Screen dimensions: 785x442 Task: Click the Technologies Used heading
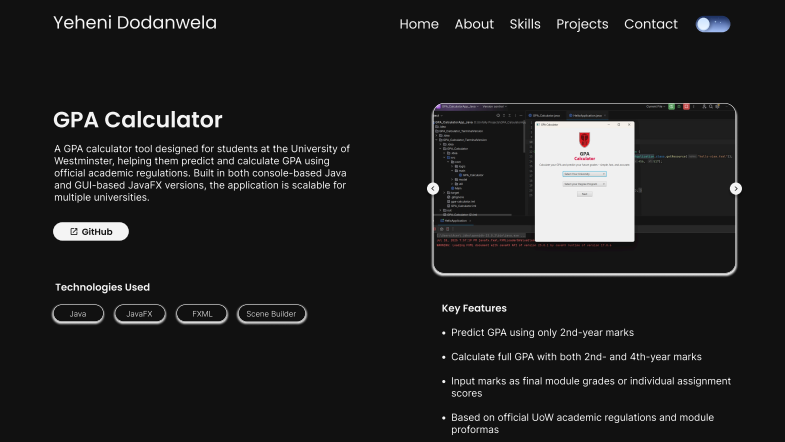(x=102, y=287)
